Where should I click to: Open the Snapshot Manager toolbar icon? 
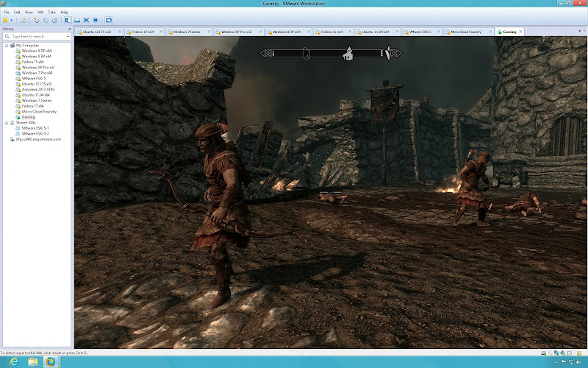(54, 21)
